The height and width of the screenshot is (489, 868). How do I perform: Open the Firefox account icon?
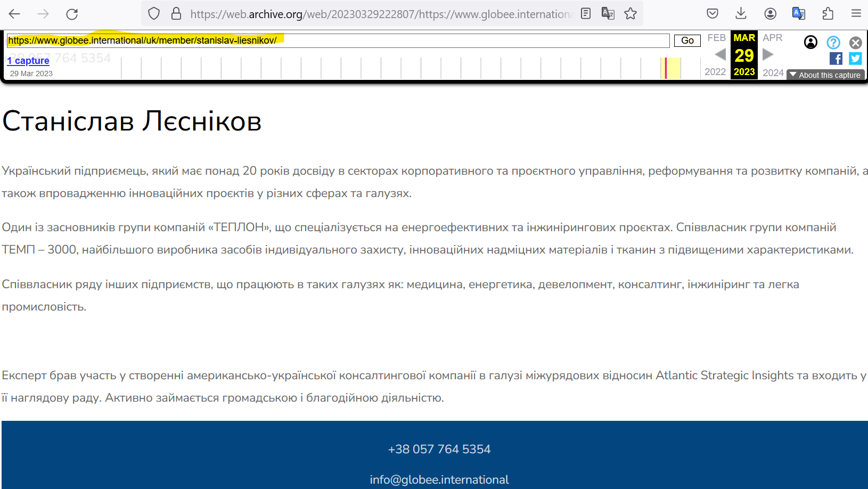point(770,14)
